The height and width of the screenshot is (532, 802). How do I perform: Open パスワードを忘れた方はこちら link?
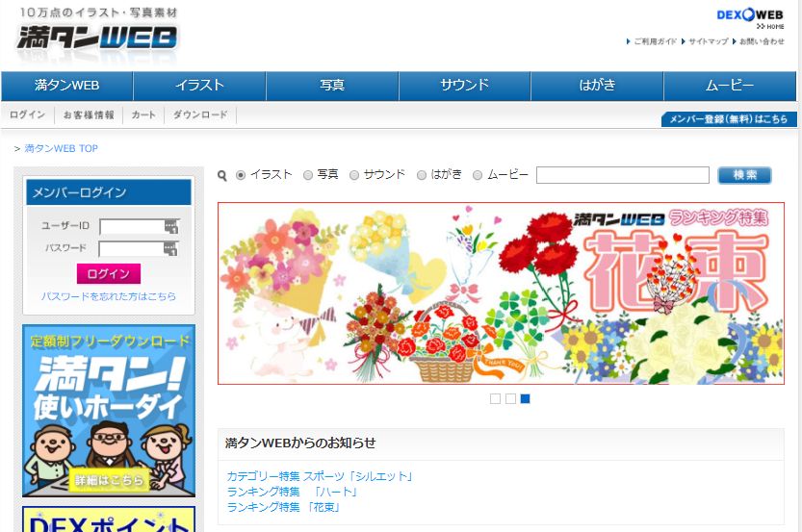(109, 296)
